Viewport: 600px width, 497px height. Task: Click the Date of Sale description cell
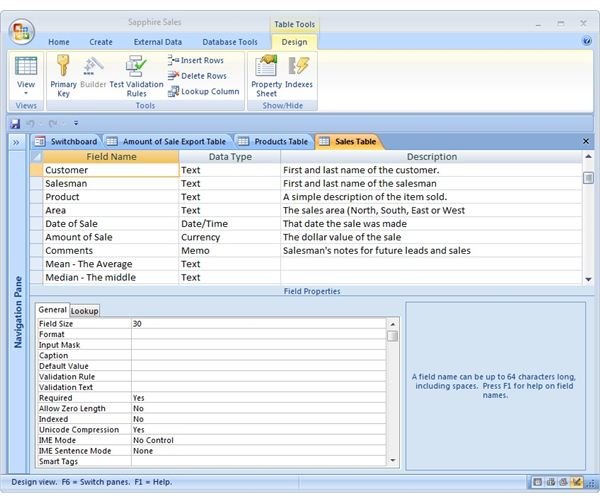[431, 224]
